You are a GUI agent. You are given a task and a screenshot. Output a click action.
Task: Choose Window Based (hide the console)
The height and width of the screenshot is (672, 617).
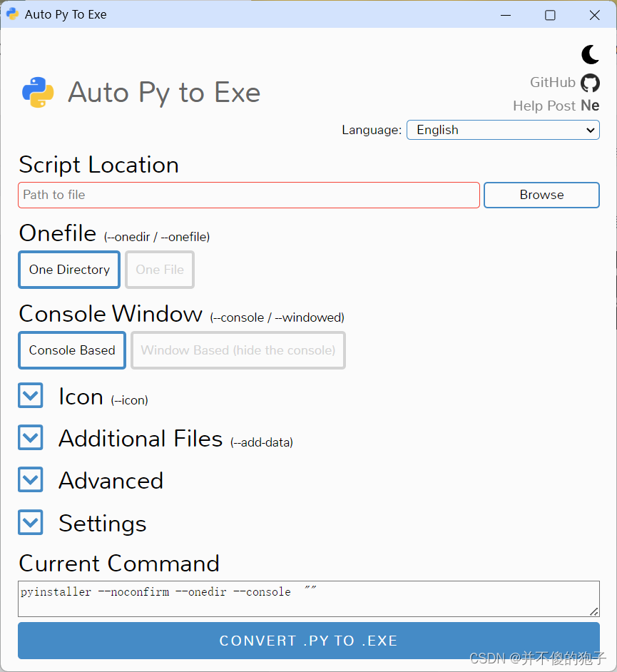click(x=238, y=350)
